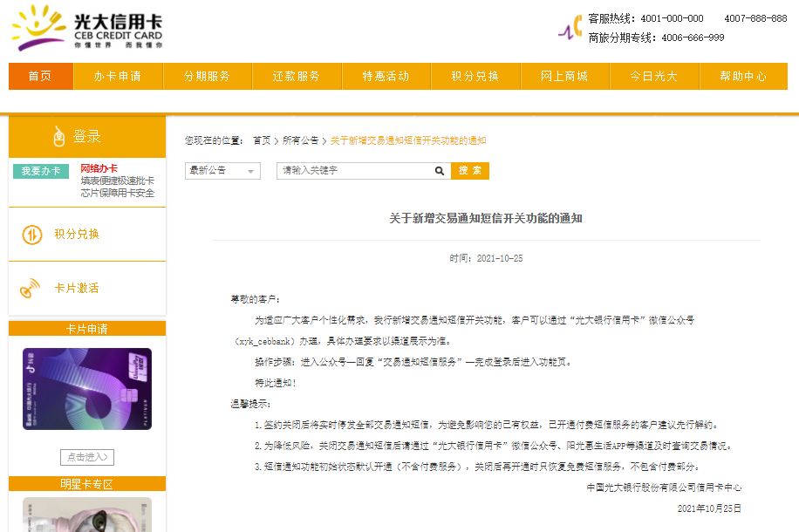Open the 分期服务 menu

click(208, 77)
